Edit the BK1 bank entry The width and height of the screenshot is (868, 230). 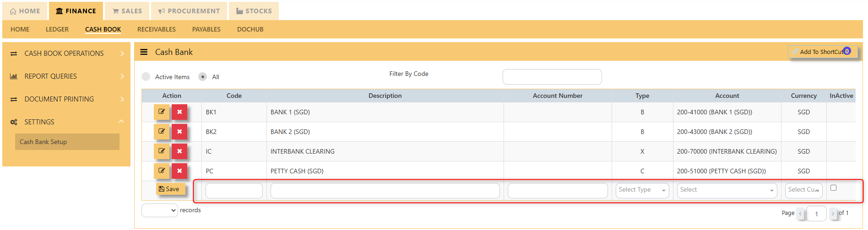[162, 112]
